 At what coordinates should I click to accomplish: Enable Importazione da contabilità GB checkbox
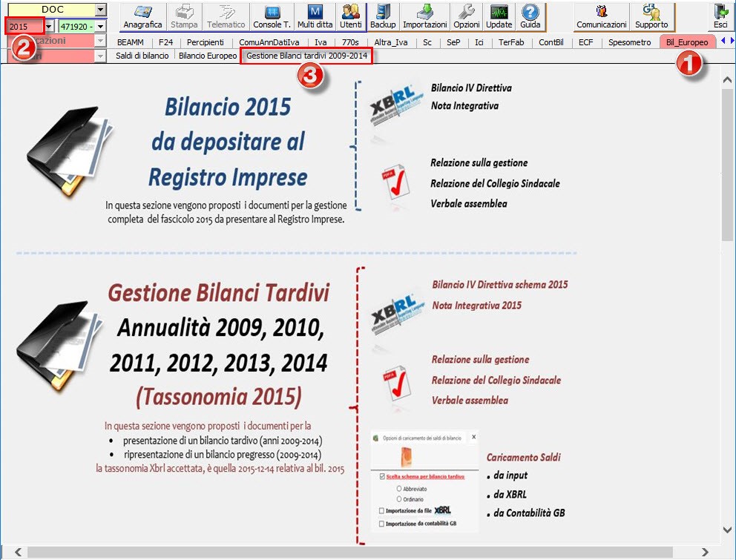[381, 524]
